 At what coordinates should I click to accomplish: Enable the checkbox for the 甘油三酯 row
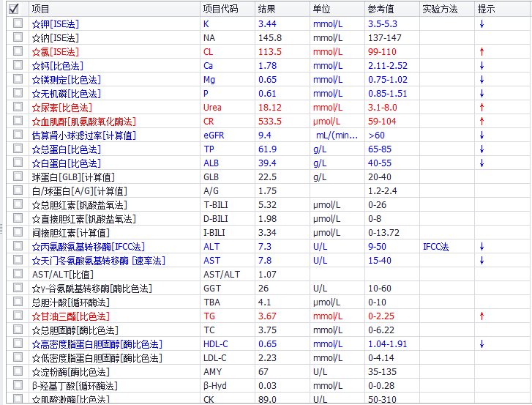pos(18,316)
